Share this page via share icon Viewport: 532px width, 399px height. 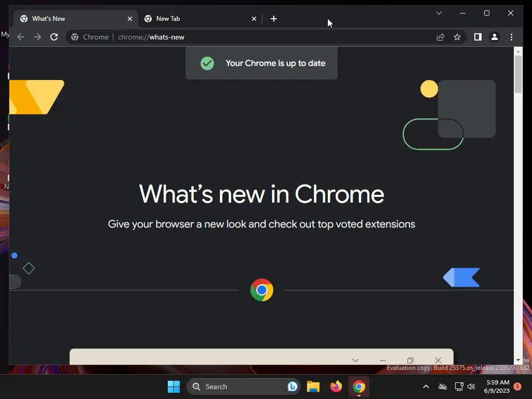[441, 37]
